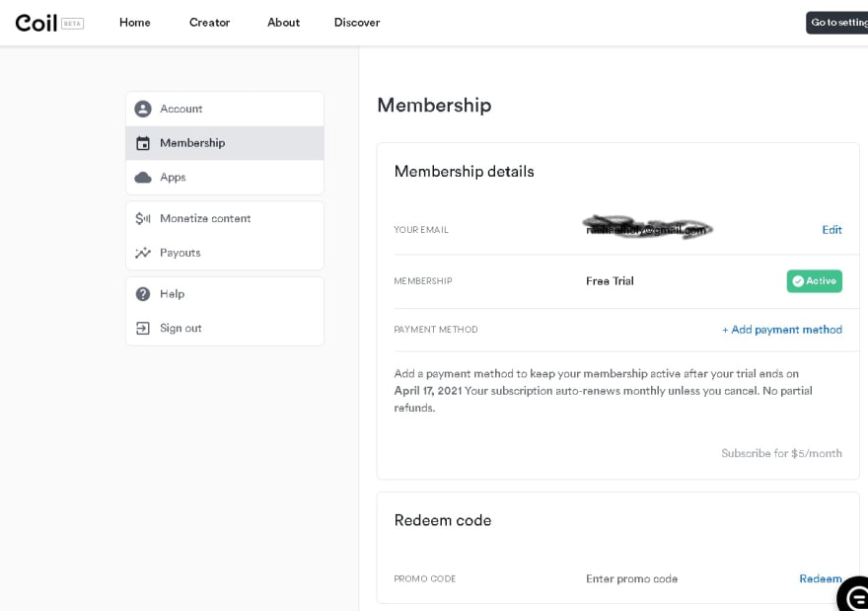Click the BETA badge next to Coil
The image size is (868, 611).
coord(73,24)
